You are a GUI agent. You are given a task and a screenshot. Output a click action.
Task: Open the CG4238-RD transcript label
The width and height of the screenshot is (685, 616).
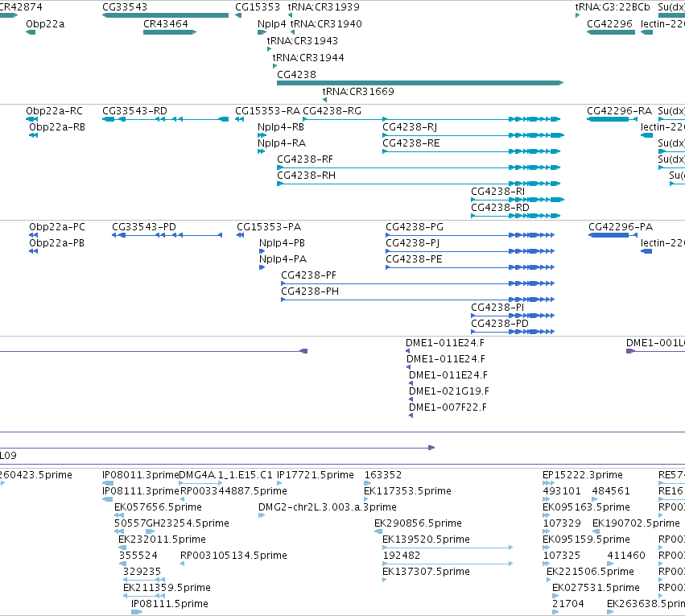500,208
